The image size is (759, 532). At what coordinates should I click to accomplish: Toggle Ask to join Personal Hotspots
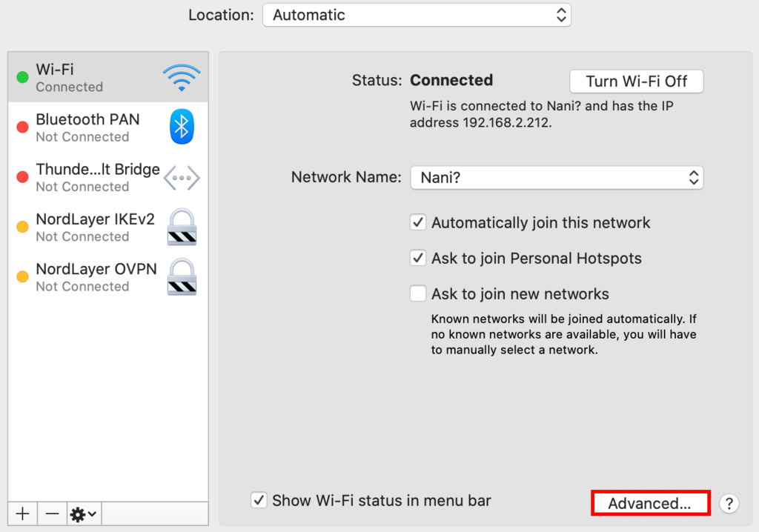[419, 258]
